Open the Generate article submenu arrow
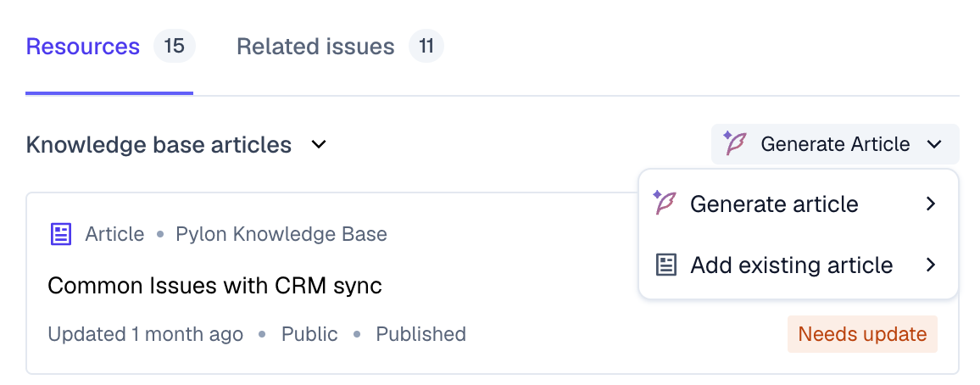The height and width of the screenshot is (385, 980). [x=931, y=204]
